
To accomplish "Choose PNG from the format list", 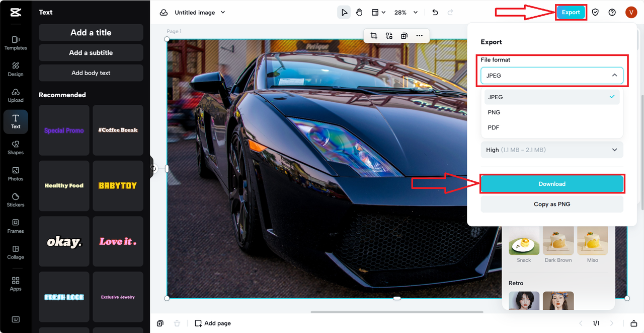I will [x=552, y=112].
